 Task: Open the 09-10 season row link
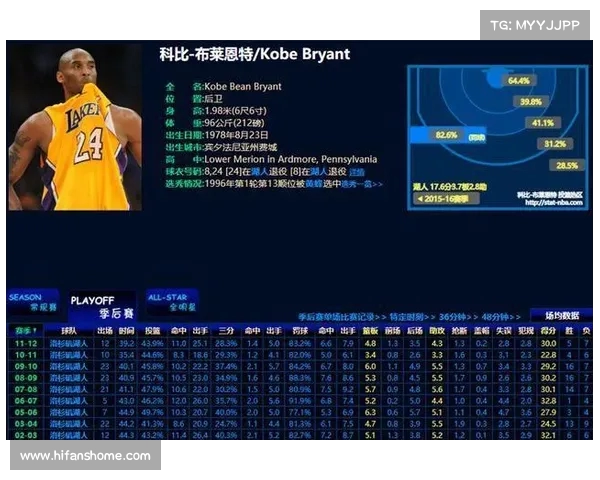[x=26, y=367]
